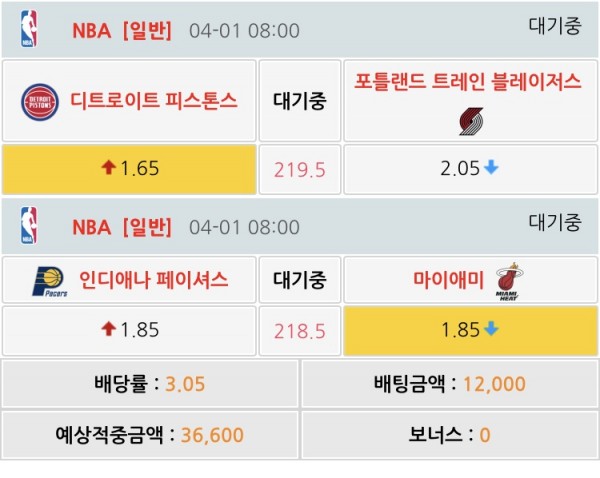The height and width of the screenshot is (478, 600).
Task: Click red up arrow beside 1.65 odds
Action: [x=108, y=168]
